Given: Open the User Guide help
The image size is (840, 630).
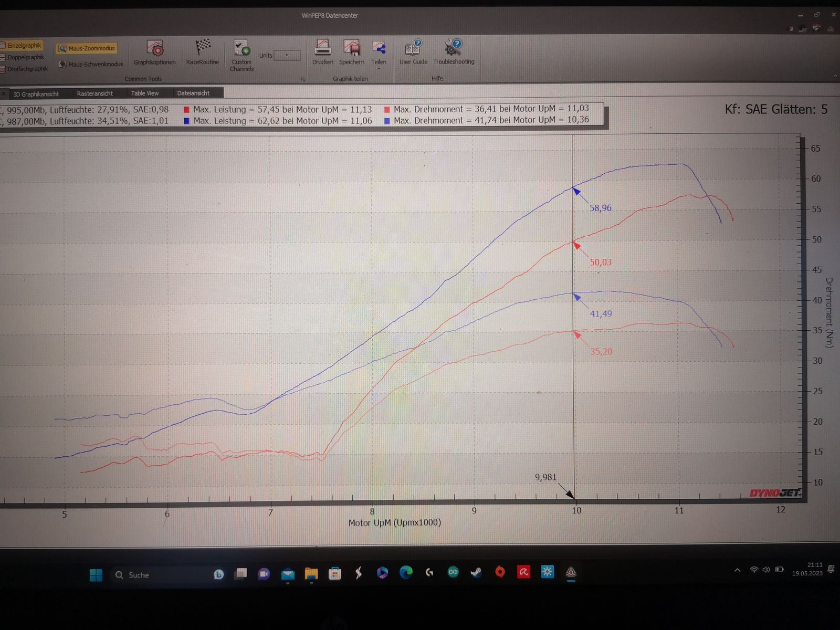Looking at the screenshot, I should point(413,52).
